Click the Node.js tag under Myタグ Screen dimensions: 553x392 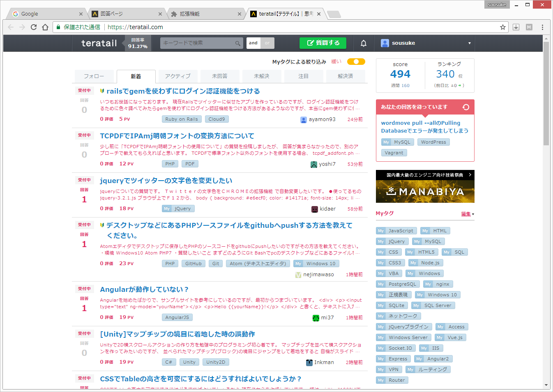tap(426, 263)
